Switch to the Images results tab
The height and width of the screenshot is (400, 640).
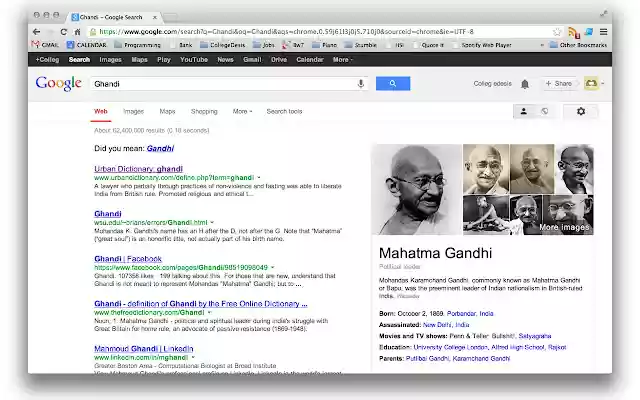[133, 111]
